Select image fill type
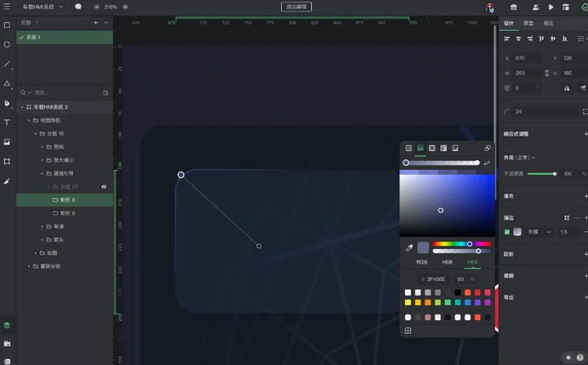 tap(455, 148)
